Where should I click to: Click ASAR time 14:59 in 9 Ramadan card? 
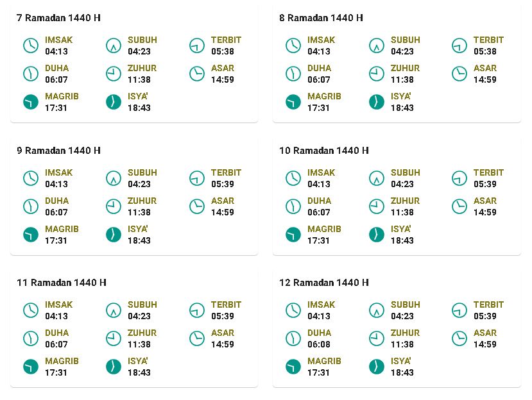[223, 212]
